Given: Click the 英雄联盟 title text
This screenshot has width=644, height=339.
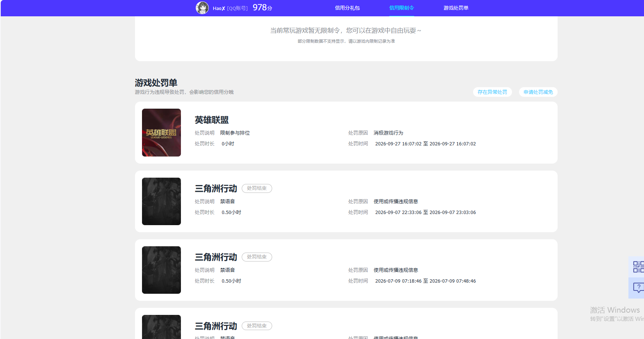Looking at the screenshot, I should pos(212,120).
